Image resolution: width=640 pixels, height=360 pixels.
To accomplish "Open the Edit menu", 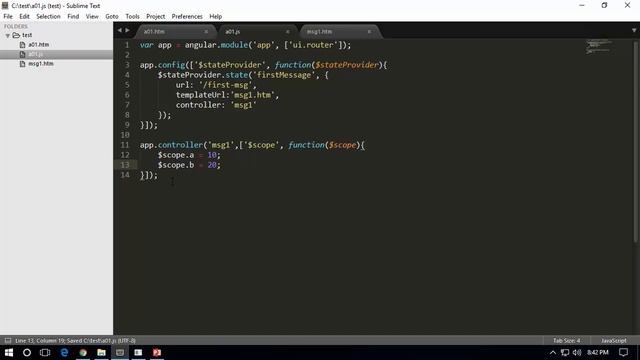I will point(24,16).
